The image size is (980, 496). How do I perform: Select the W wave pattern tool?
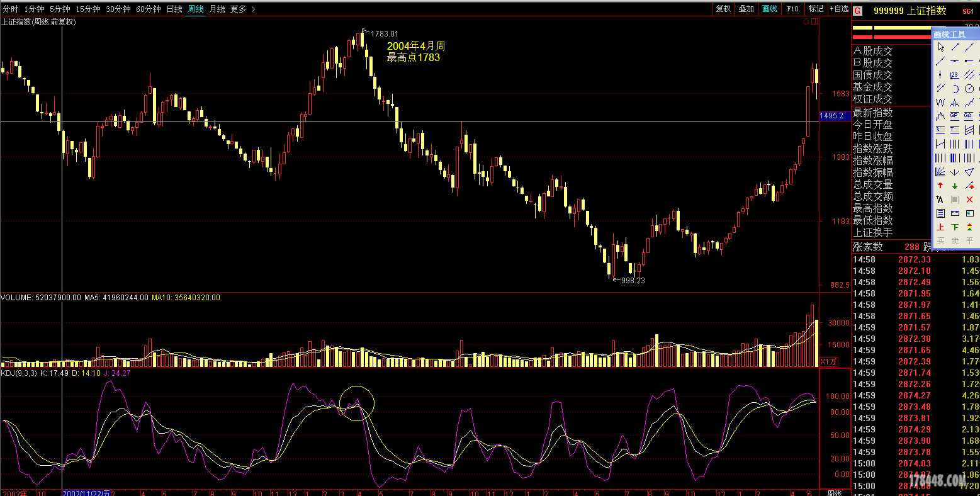pyautogui.click(x=940, y=102)
